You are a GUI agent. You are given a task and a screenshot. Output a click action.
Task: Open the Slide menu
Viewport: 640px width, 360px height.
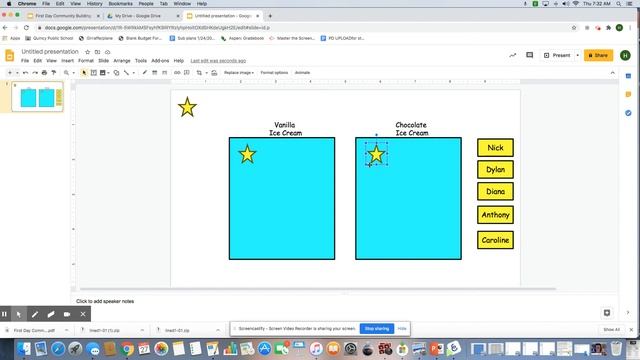(x=103, y=61)
